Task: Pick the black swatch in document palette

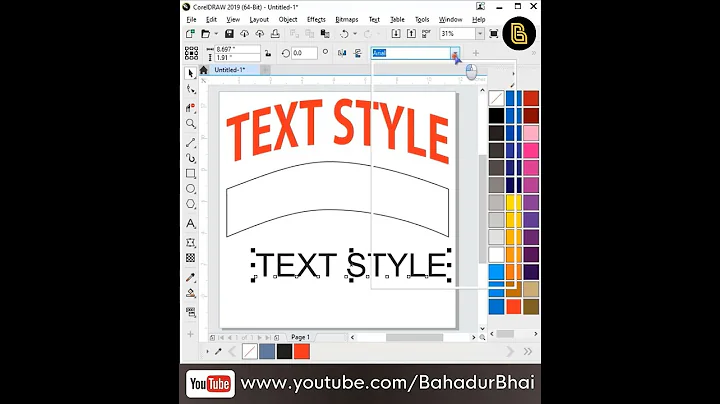Action: point(284,352)
